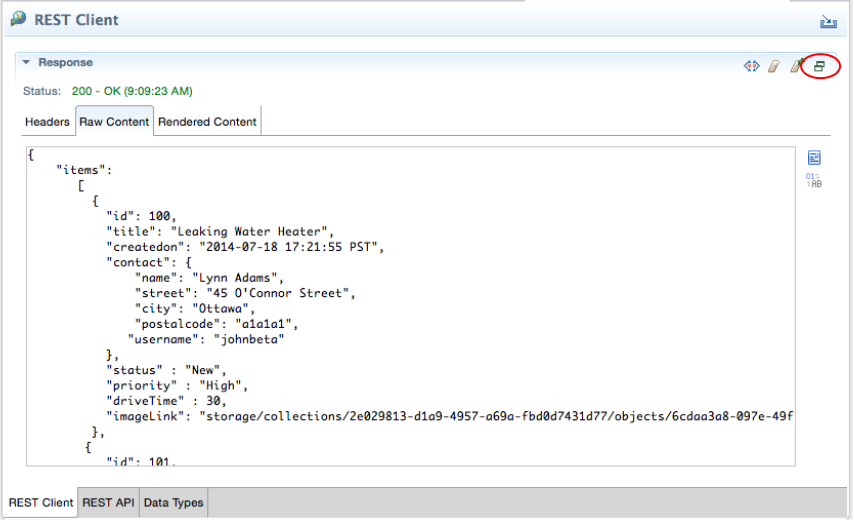This screenshot has width=854, height=520.
Task: Click the "city": "Ottawa" line
Action: 195,308
